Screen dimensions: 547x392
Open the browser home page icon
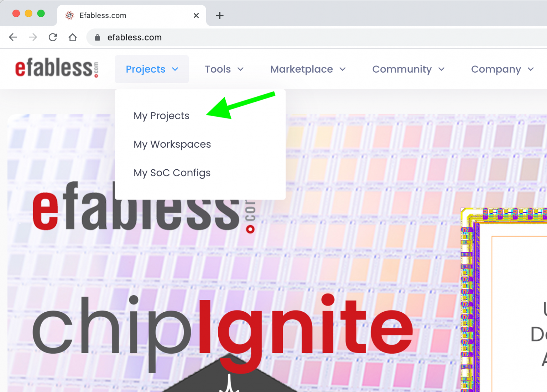tap(73, 37)
